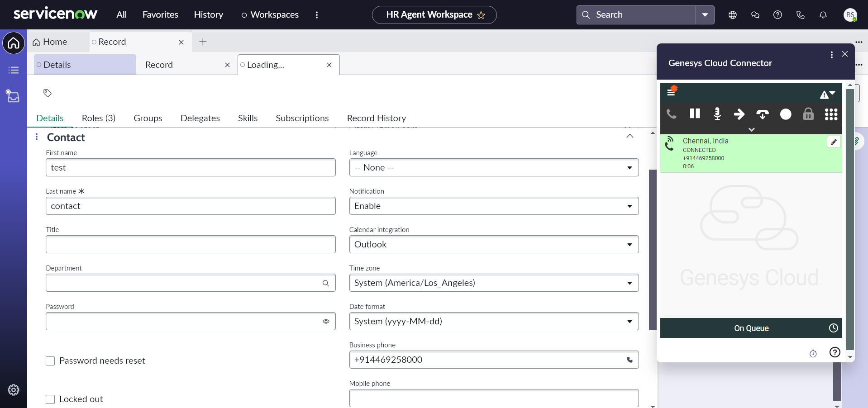Open the Delegates tab

[200, 118]
